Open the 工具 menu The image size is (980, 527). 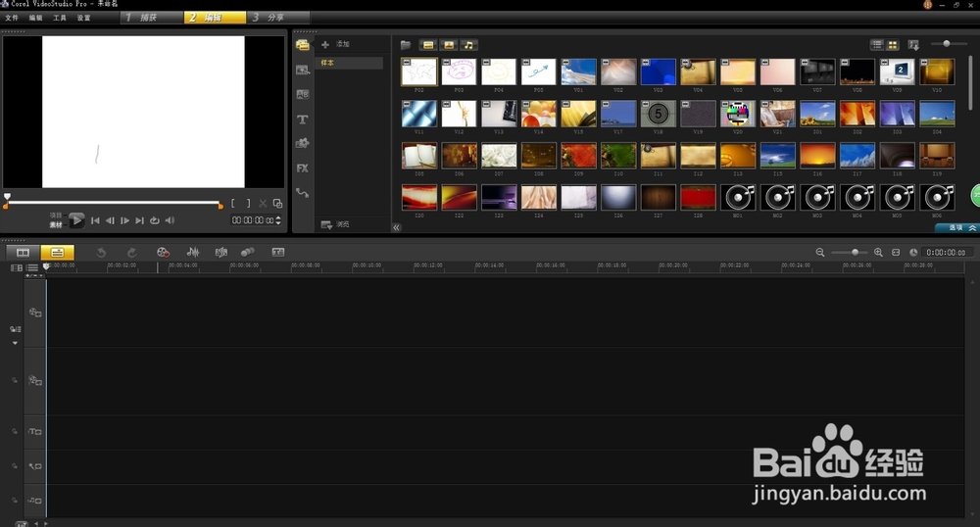[60, 18]
